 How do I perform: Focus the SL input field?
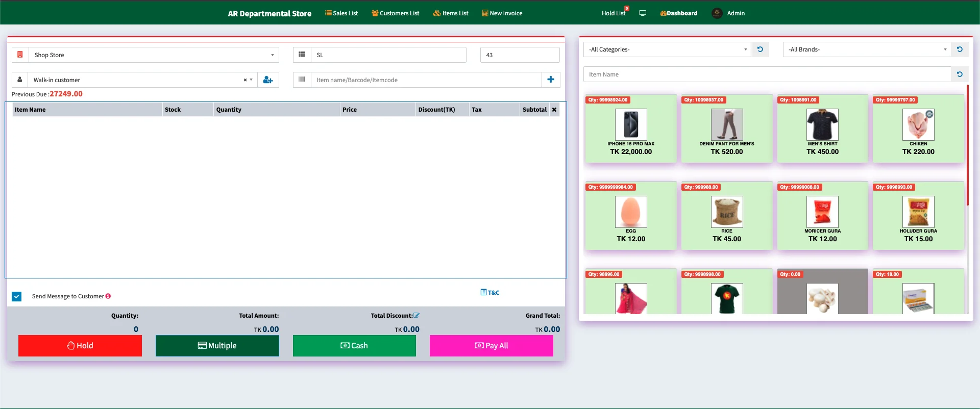(x=388, y=55)
